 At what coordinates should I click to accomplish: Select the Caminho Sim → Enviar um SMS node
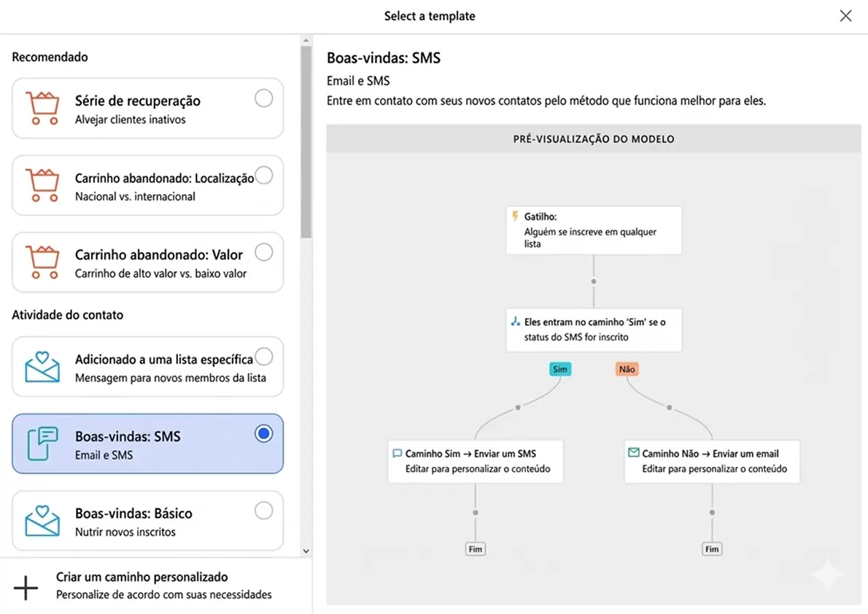click(x=475, y=460)
